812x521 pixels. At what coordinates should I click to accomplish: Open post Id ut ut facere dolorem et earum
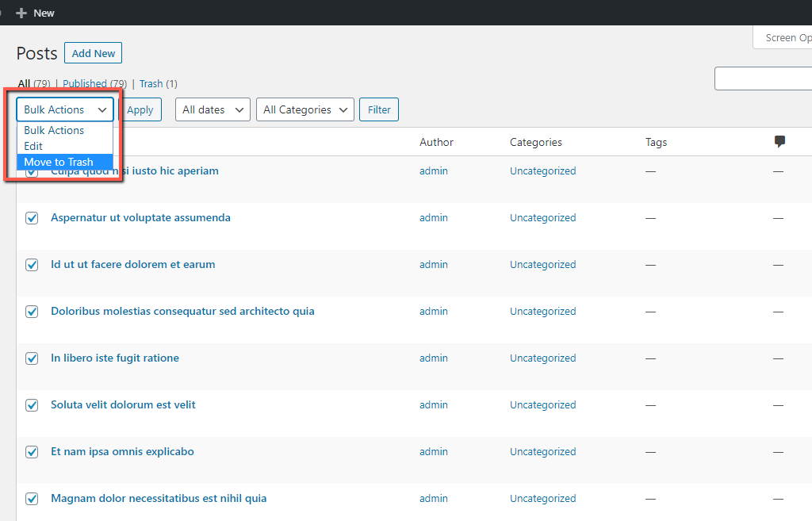tap(133, 264)
